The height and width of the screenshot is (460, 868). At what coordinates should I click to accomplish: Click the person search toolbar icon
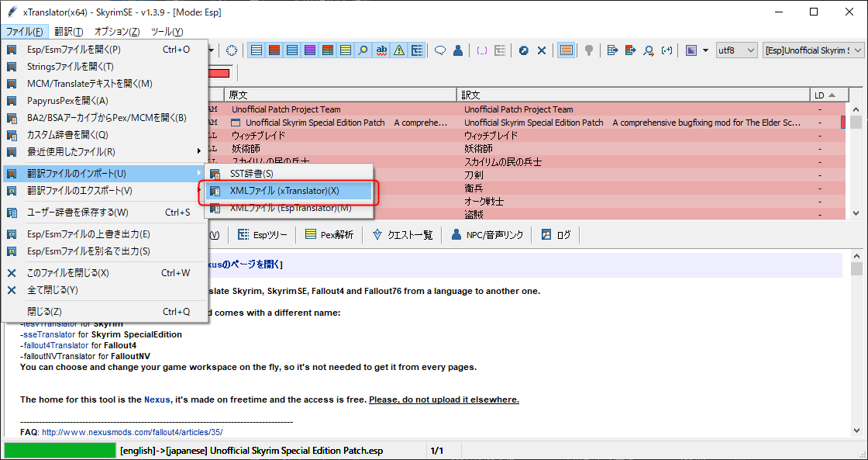(x=649, y=50)
